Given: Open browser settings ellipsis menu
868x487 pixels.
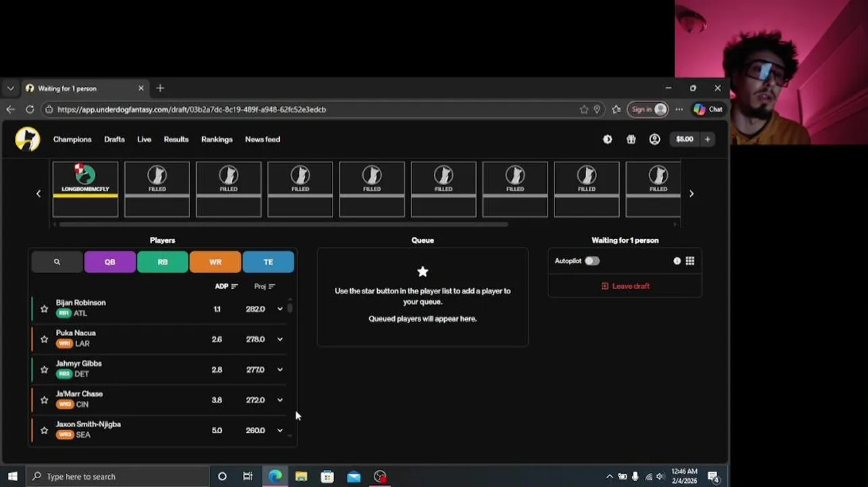Looking at the screenshot, I should [x=679, y=109].
